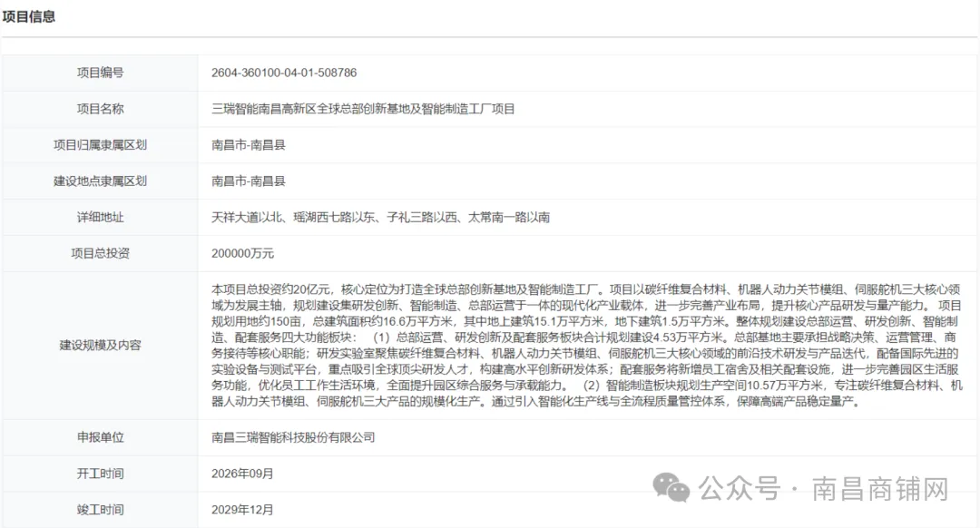The width and height of the screenshot is (980, 528).
Task: Click the 开工时间 label cell
Action: click(100, 474)
